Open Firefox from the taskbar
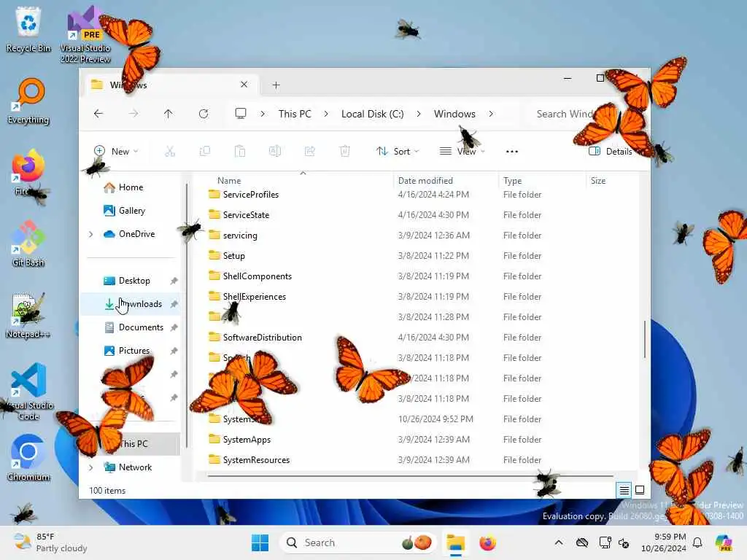Screen dimensions: 747x560 488,542
